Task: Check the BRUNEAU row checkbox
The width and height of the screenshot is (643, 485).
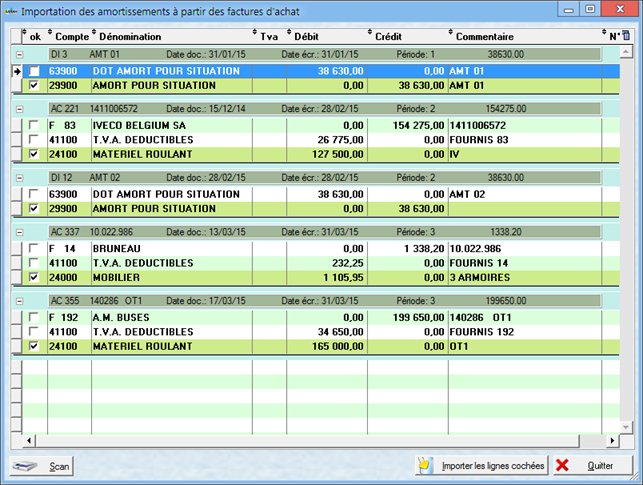Action: 34,248
